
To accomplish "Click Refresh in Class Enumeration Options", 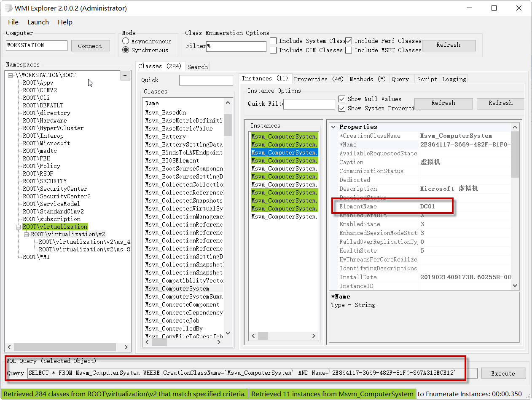I will click(449, 45).
